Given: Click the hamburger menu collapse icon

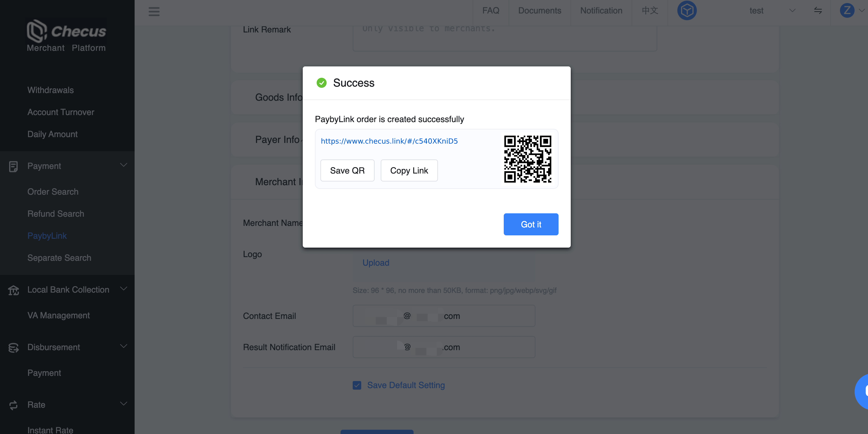Looking at the screenshot, I should click(154, 11).
